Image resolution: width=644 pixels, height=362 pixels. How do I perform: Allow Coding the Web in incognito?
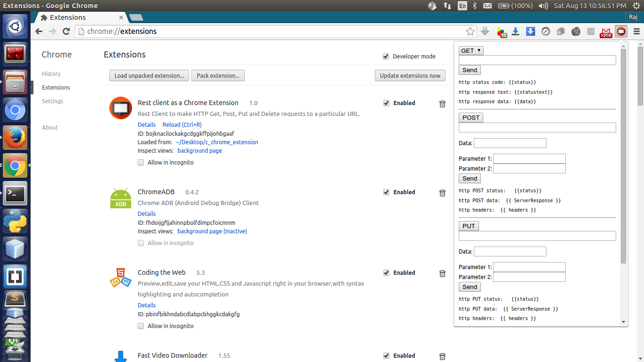(141, 326)
